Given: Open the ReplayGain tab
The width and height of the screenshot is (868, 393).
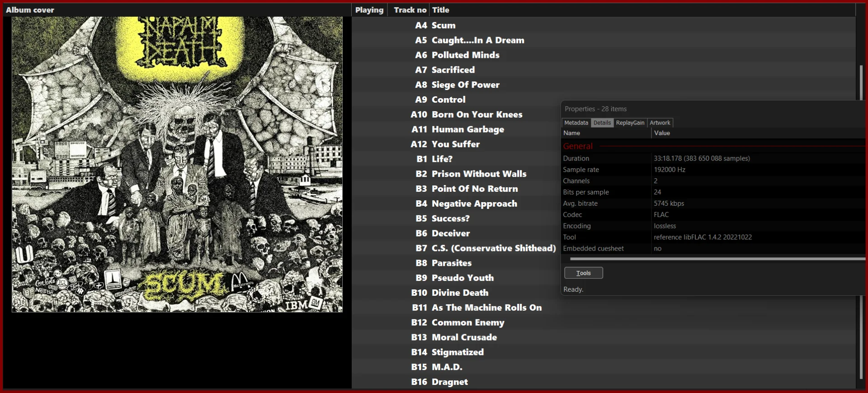Looking at the screenshot, I should point(630,123).
